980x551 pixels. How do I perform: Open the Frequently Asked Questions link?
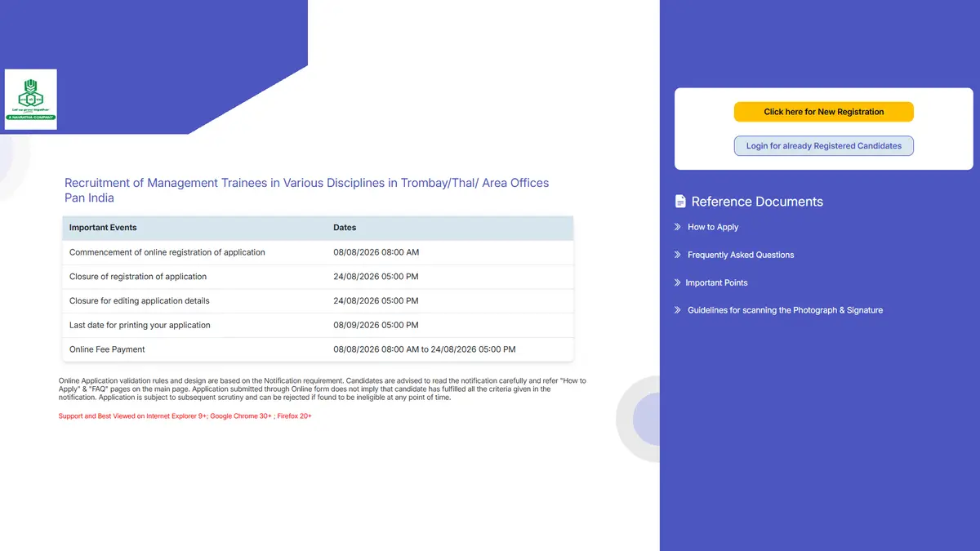[741, 255]
